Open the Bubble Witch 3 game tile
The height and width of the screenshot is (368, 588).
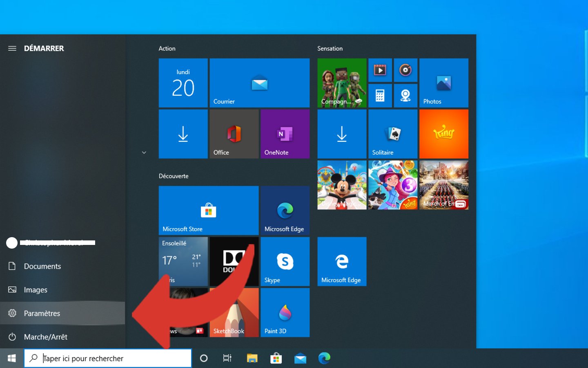(393, 185)
